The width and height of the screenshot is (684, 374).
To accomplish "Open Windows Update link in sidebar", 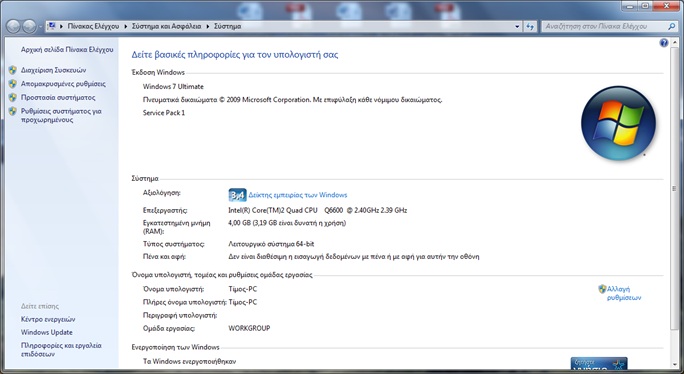I will tap(47, 332).
